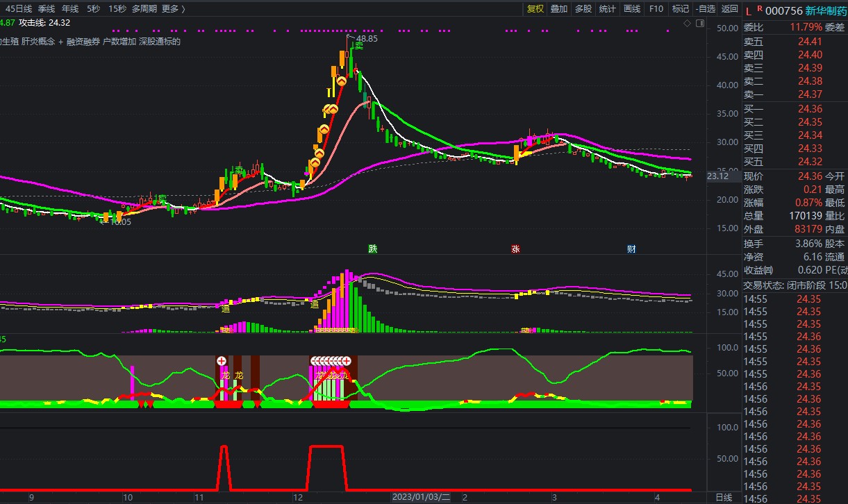Switch to the 年线 period tab

click(70, 9)
